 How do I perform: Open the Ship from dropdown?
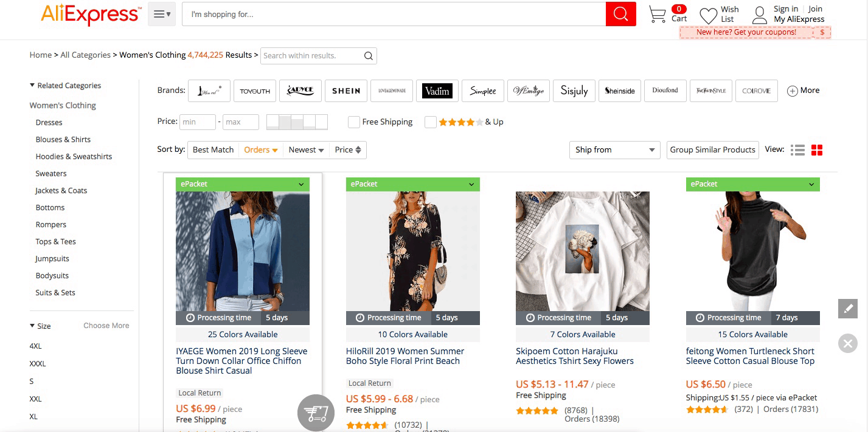[x=614, y=149]
